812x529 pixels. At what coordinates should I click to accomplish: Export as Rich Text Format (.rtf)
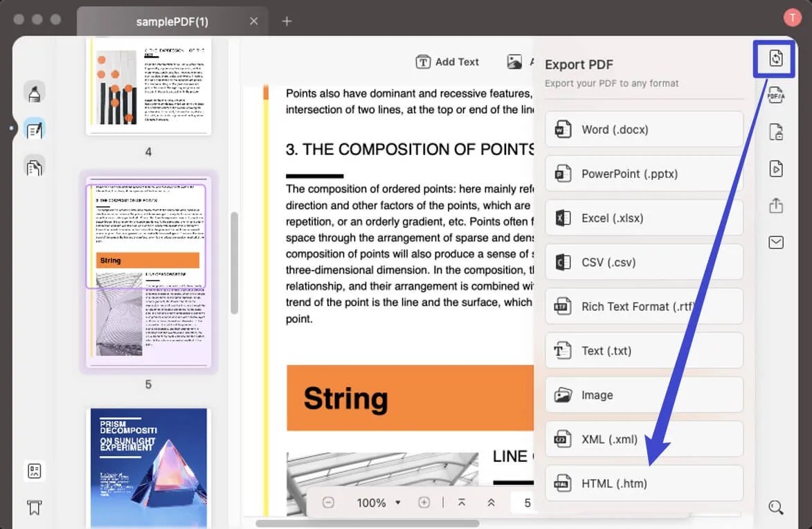click(644, 307)
